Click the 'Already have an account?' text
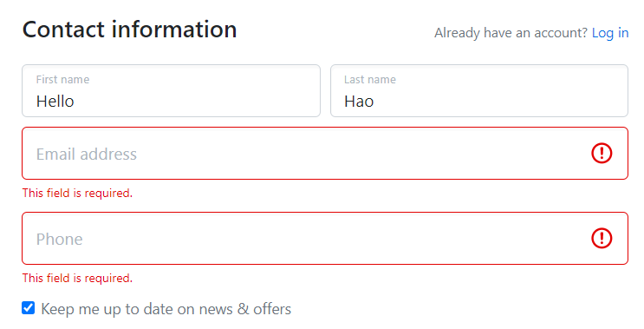Image resolution: width=644 pixels, height=329 pixels. [x=511, y=33]
